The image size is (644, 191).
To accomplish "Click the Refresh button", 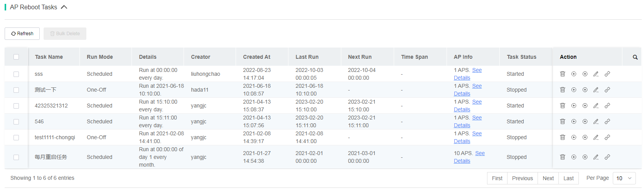I will pyautogui.click(x=22, y=34).
